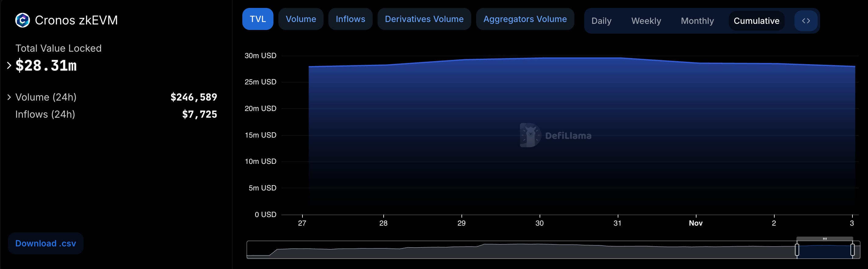Toggle the TVL chart metric

click(258, 19)
